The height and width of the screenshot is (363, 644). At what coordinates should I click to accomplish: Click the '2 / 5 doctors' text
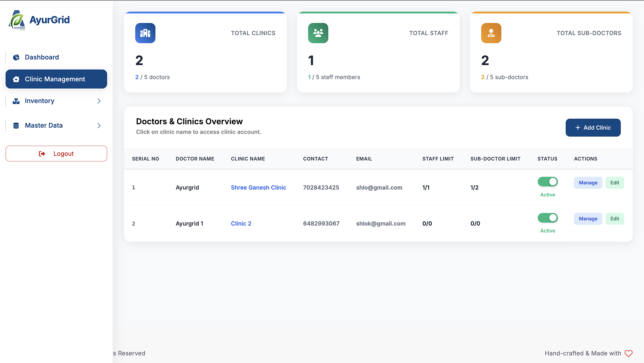click(x=152, y=77)
